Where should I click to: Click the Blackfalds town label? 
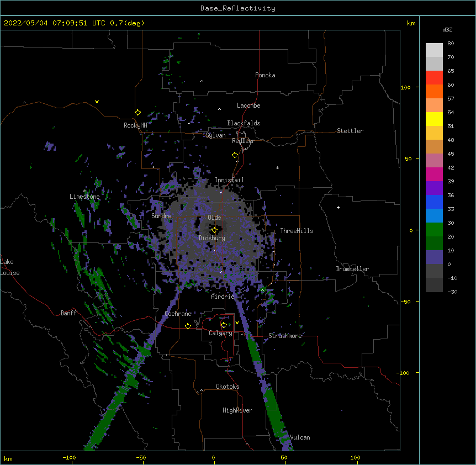coord(244,123)
